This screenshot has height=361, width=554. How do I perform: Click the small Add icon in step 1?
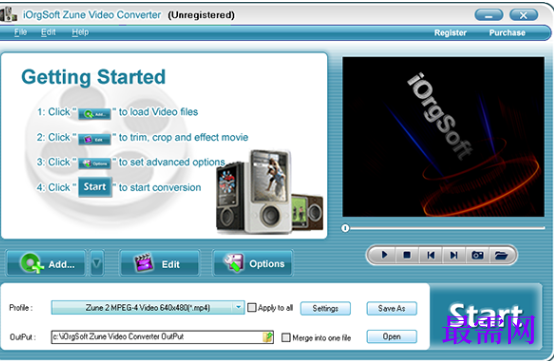(x=94, y=114)
